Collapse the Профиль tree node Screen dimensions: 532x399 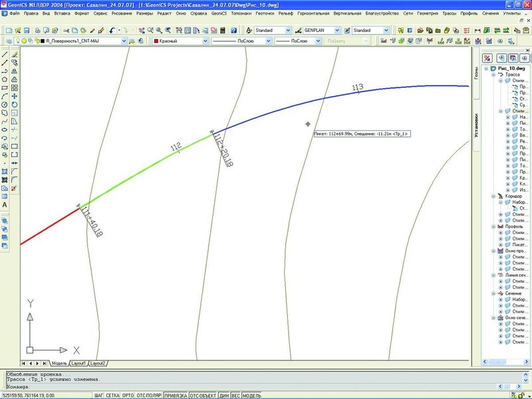tap(493, 227)
